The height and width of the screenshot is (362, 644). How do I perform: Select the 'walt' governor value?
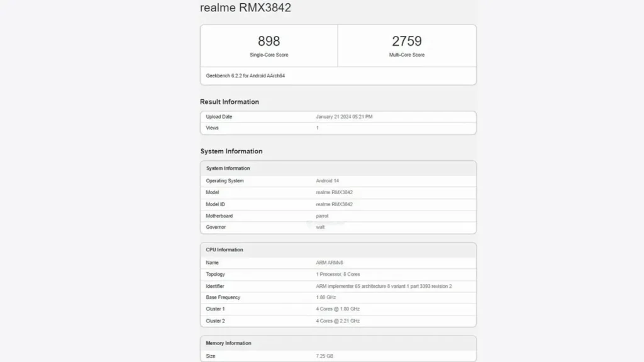[320, 227]
